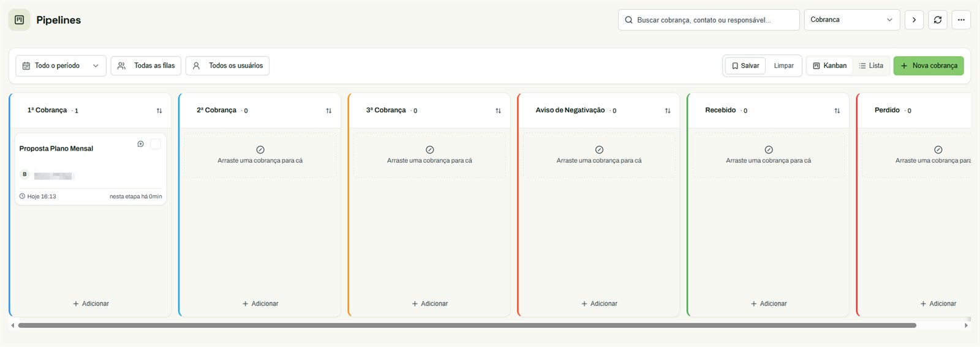Click the Pipelines kanban logo icon
Image resolution: width=980 pixels, height=347 pixels.
(x=19, y=20)
